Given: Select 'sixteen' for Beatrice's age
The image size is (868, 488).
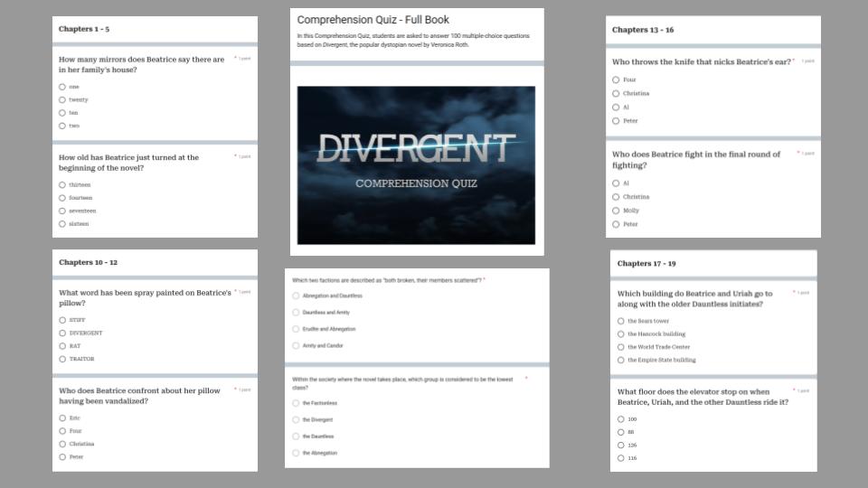Looking at the screenshot, I should click(x=62, y=224).
